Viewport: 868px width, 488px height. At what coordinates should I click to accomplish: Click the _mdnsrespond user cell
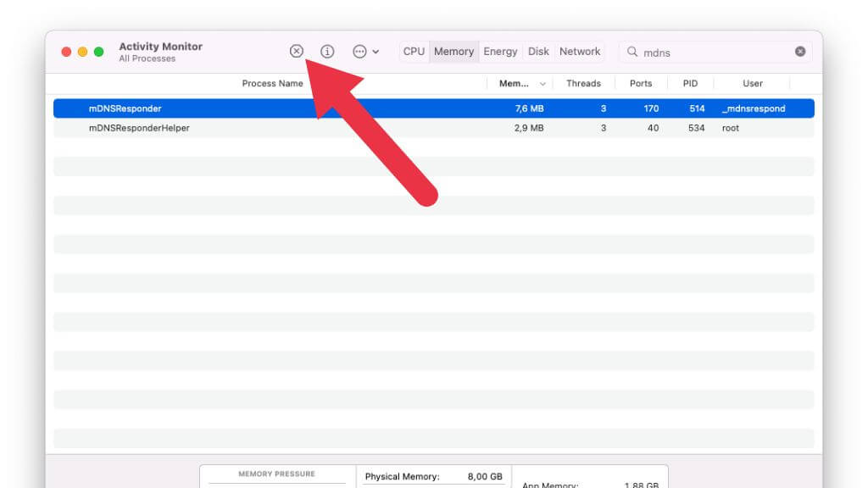[754, 108]
